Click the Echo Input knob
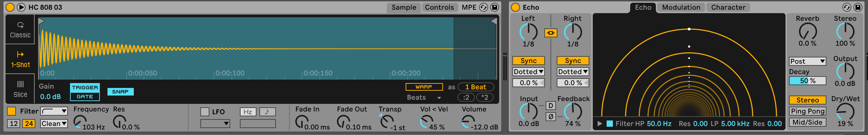 (528, 112)
